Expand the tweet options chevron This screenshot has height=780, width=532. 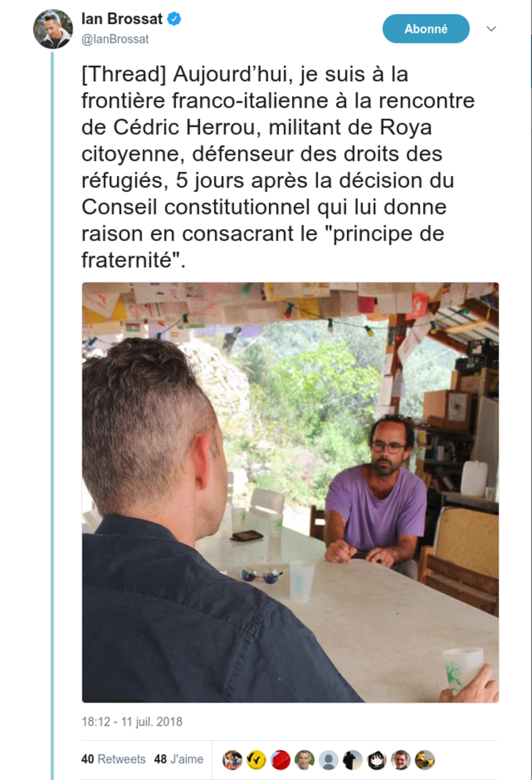(x=491, y=29)
